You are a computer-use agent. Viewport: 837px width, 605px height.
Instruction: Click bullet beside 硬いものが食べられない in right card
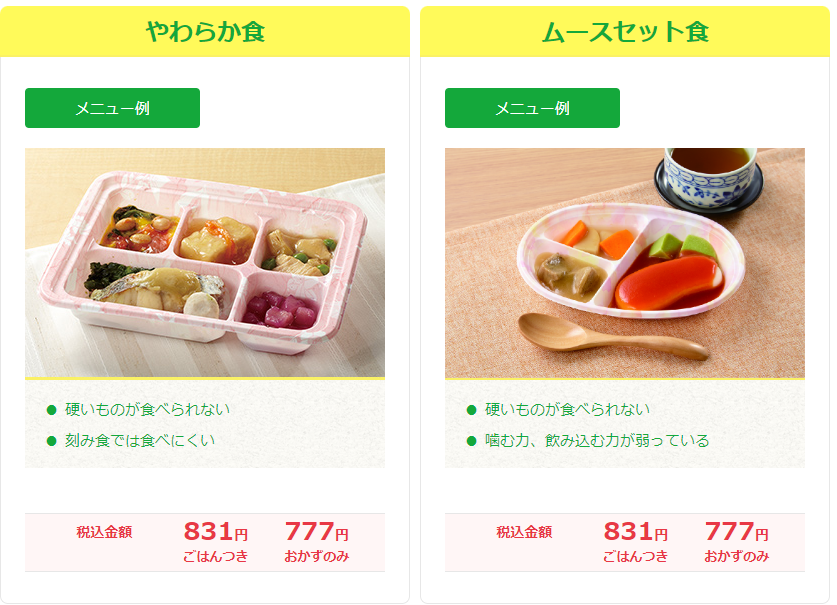point(471,410)
